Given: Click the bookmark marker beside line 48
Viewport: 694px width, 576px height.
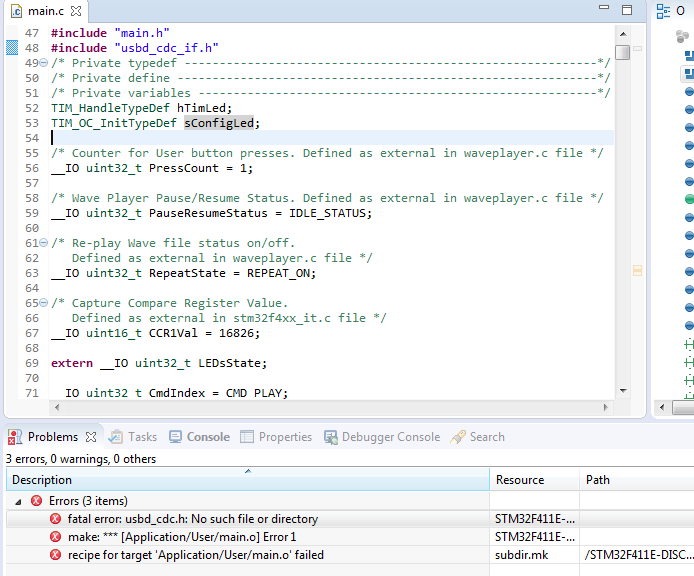Looking at the screenshot, I should [12, 48].
